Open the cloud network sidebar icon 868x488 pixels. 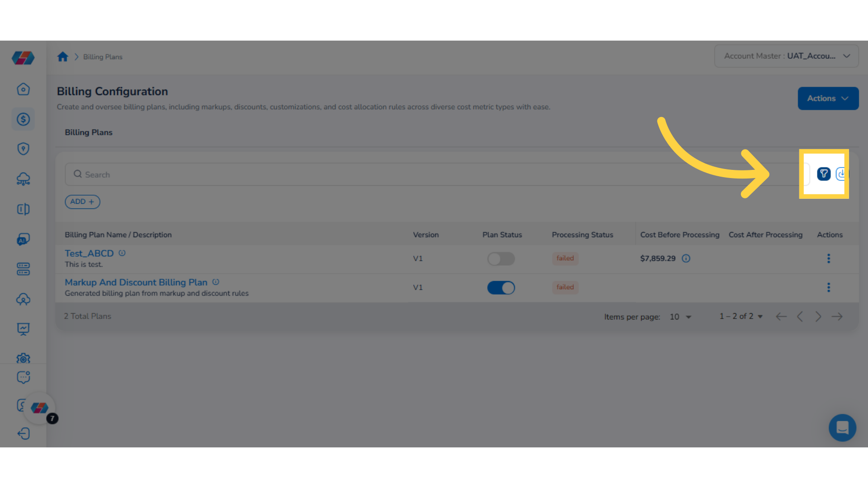23,179
